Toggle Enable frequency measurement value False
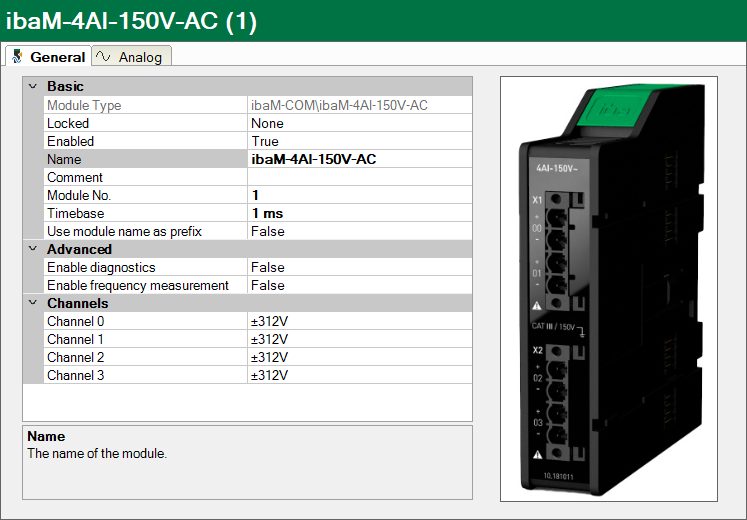 [360, 285]
